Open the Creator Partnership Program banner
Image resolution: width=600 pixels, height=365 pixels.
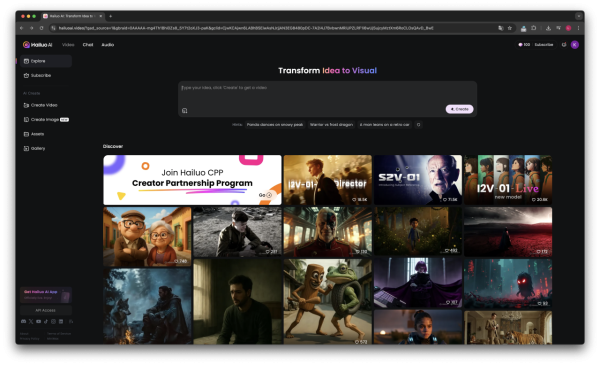pos(192,180)
